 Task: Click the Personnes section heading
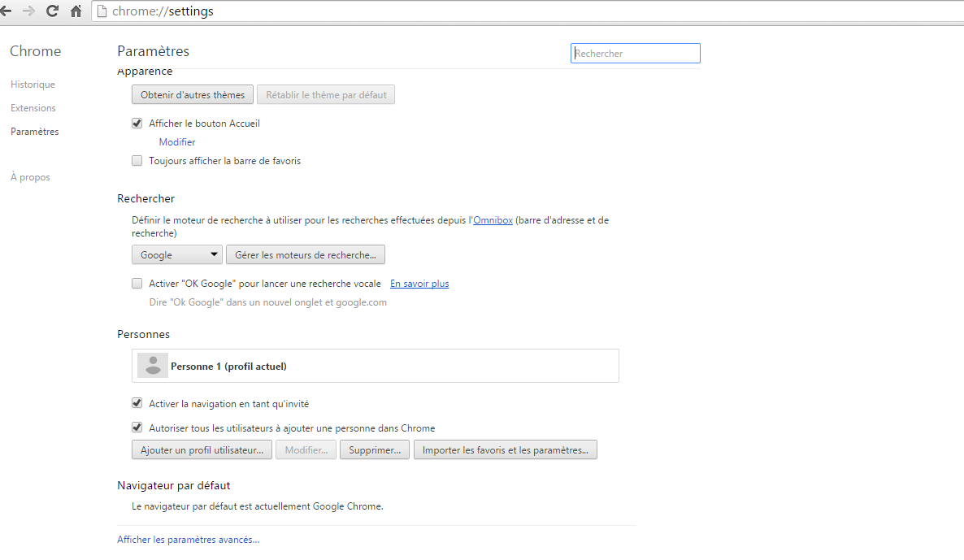(x=143, y=334)
